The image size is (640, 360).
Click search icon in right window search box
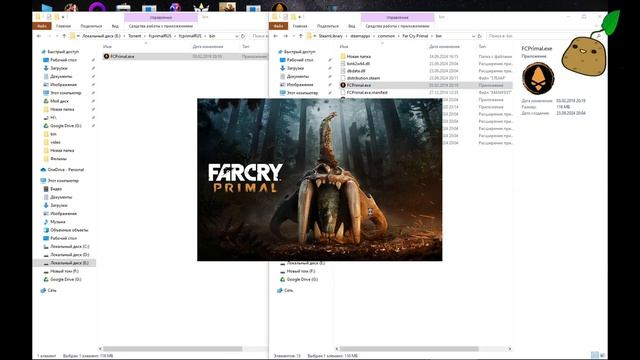click(x=598, y=36)
